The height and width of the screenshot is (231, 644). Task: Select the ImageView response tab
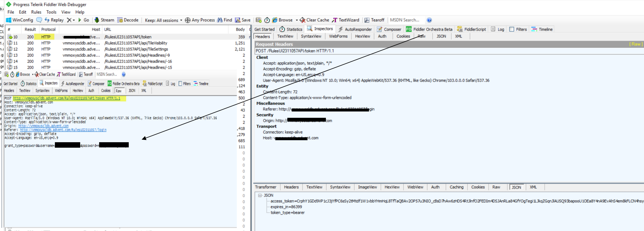367,187
